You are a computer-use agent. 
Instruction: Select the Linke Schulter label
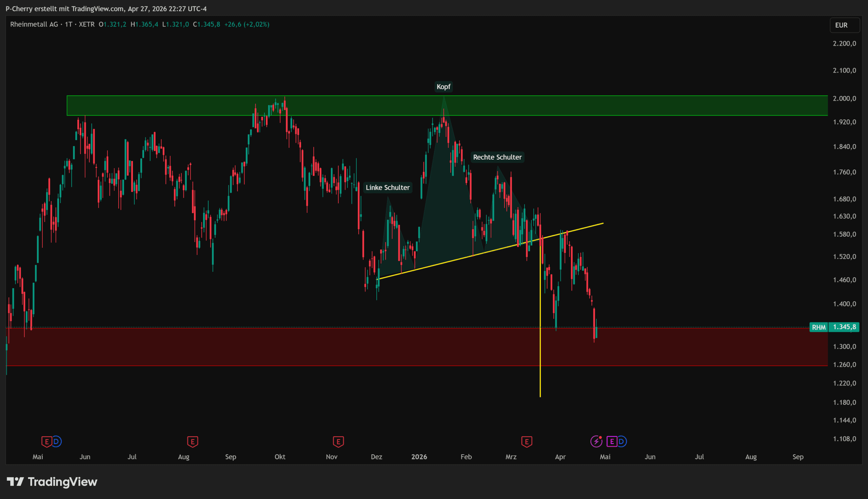coord(388,187)
